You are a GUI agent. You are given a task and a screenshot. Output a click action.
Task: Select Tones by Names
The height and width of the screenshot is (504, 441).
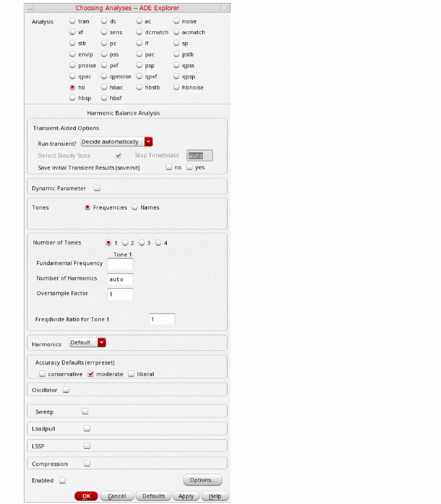pyautogui.click(x=135, y=207)
